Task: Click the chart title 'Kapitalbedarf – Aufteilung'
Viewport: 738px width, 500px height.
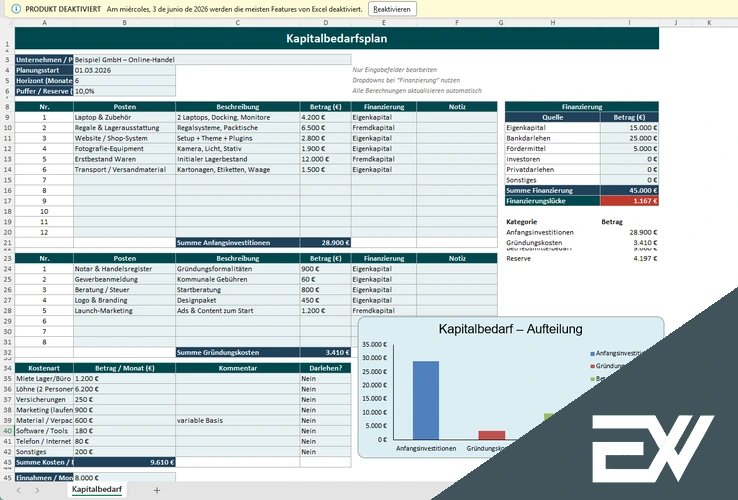Action: pyautogui.click(x=510, y=329)
